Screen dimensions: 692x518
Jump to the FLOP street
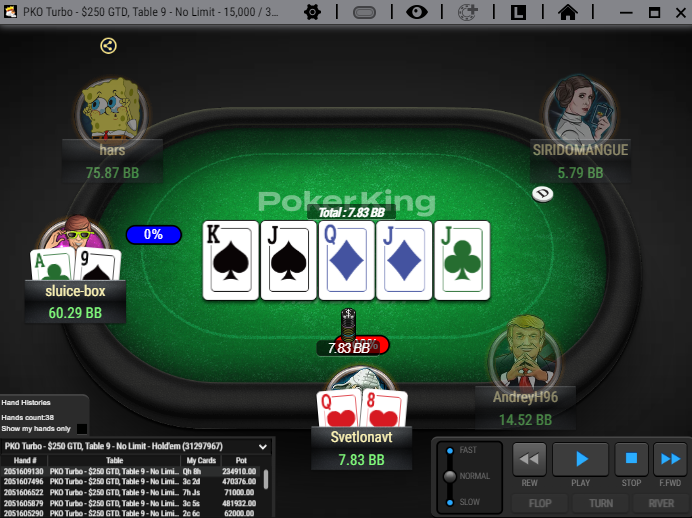pyautogui.click(x=540, y=503)
